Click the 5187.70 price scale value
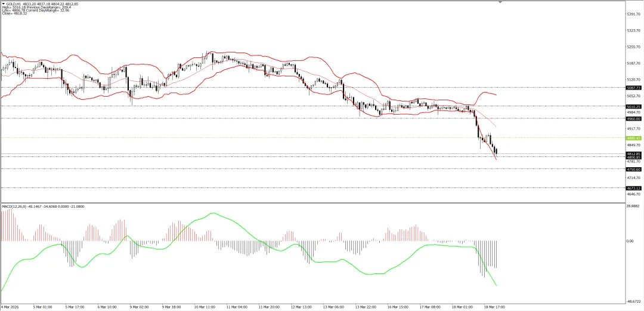 (x=634, y=63)
